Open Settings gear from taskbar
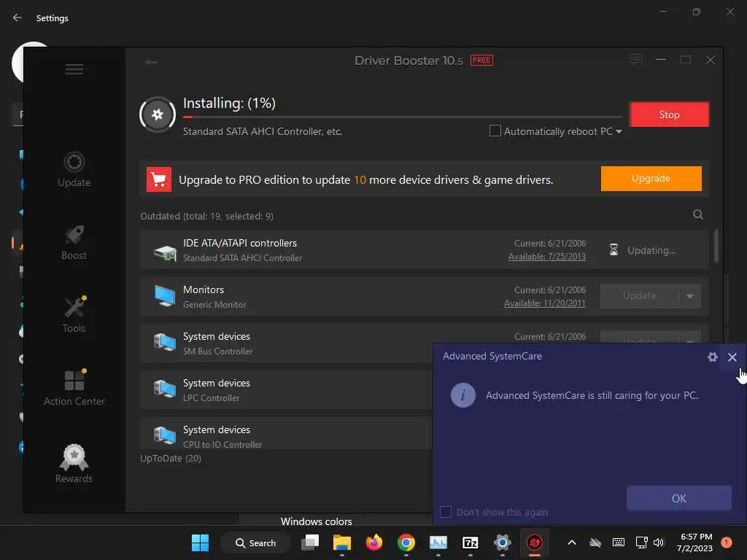This screenshot has height=560, width=747. pos(502,542)
